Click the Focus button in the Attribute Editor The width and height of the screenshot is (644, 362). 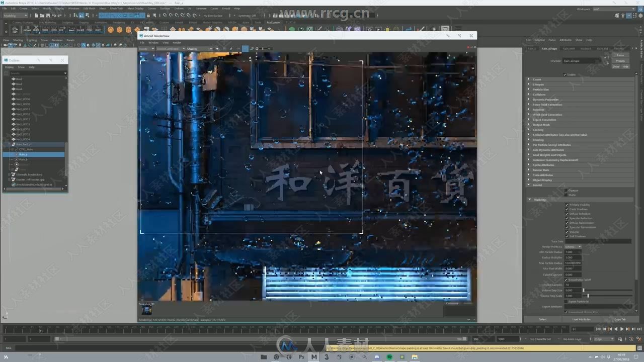[620, 55]
